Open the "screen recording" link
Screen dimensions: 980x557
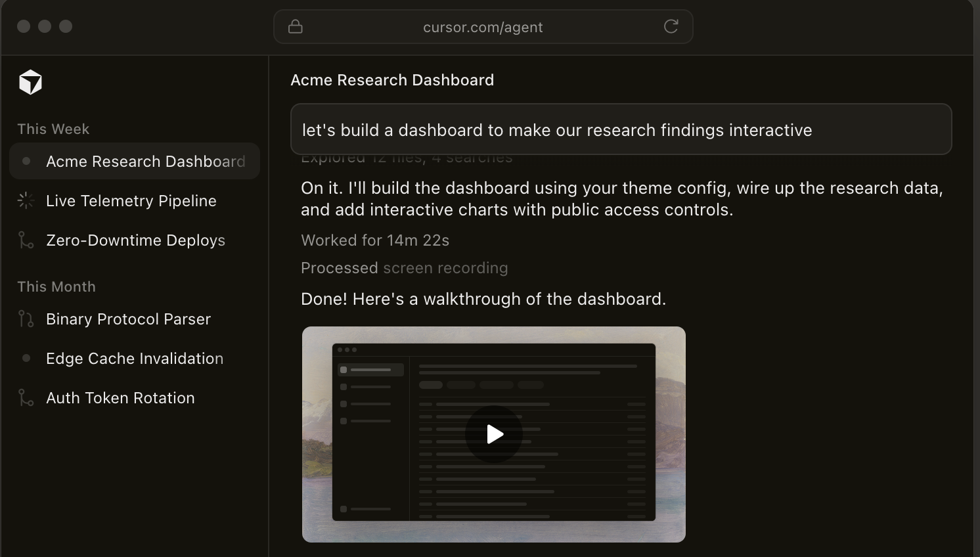[x=445, y=268]
